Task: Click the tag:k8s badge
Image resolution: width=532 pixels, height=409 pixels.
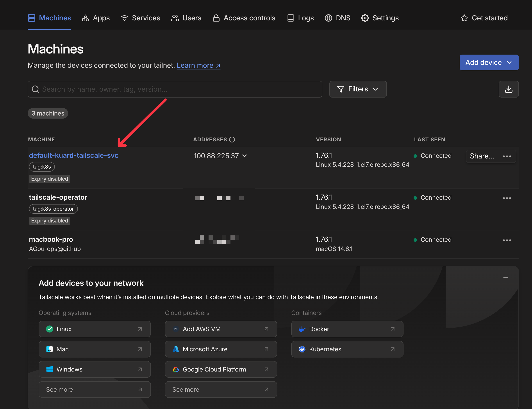Action: click(x=42, y=167)
